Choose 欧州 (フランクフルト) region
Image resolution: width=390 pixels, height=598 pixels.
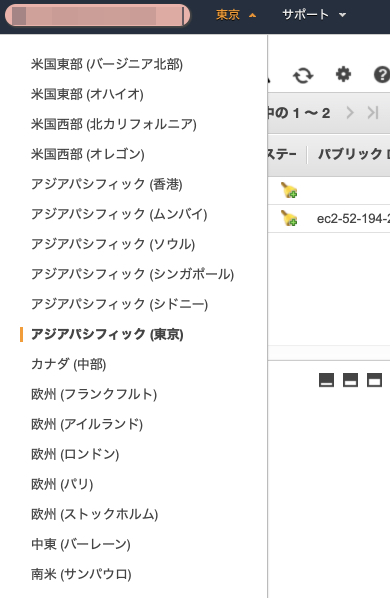pos(94,394)
